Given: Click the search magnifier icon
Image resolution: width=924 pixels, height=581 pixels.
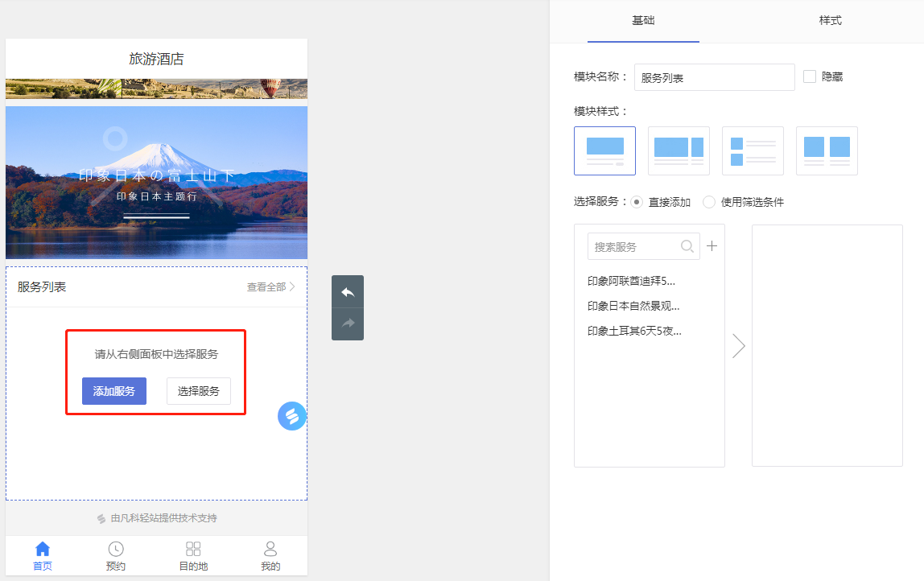Looking at the screenshot, I should click(x=688, y=245).
